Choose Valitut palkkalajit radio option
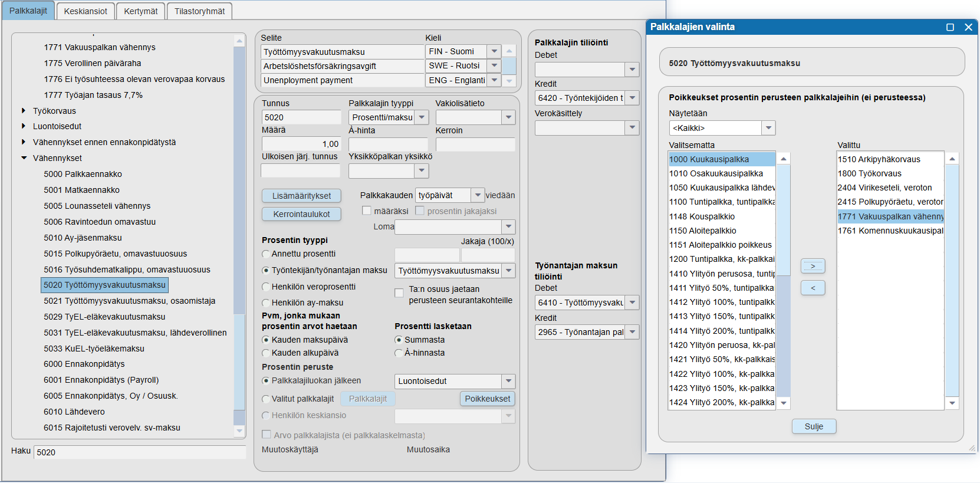Screen dimensions: 980x483 pyautogui.click(x=266, y=399)
